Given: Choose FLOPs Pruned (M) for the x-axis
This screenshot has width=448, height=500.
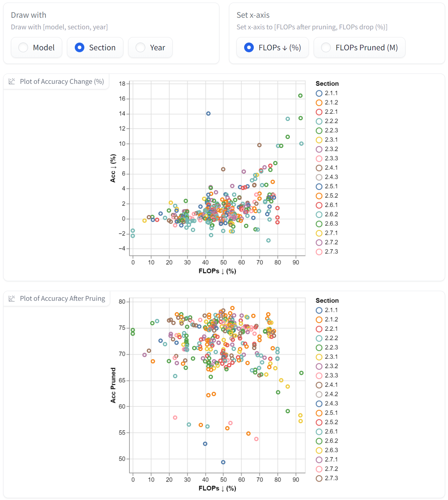Looking at the screenshot, I should pos(359,47).
